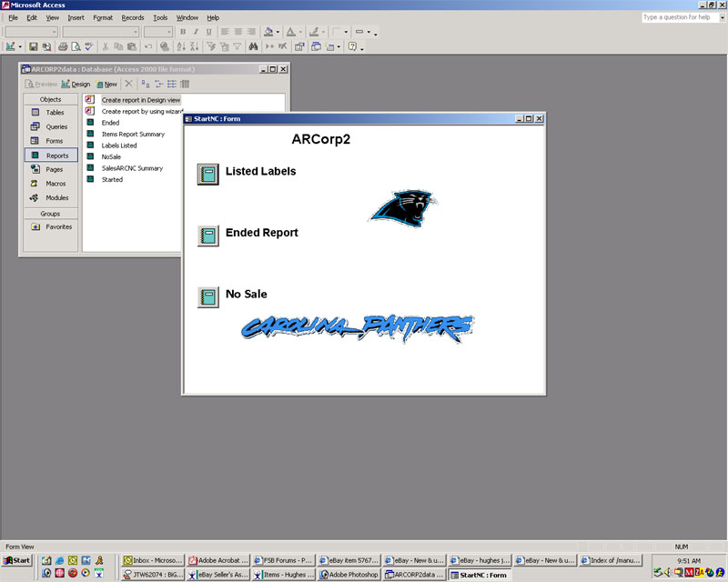Switch to Adobe Photoshop taskbar button

pyautogui.click(x=349, y=575)
